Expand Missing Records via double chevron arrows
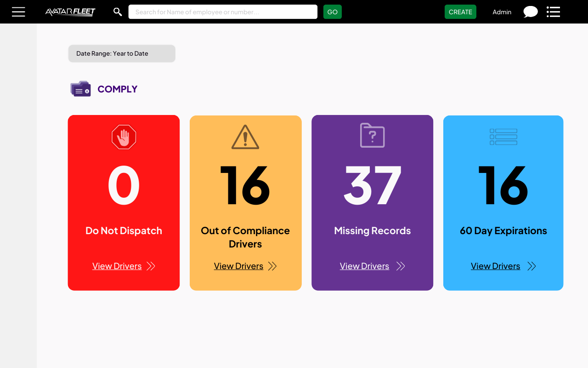 pos(400,266)
